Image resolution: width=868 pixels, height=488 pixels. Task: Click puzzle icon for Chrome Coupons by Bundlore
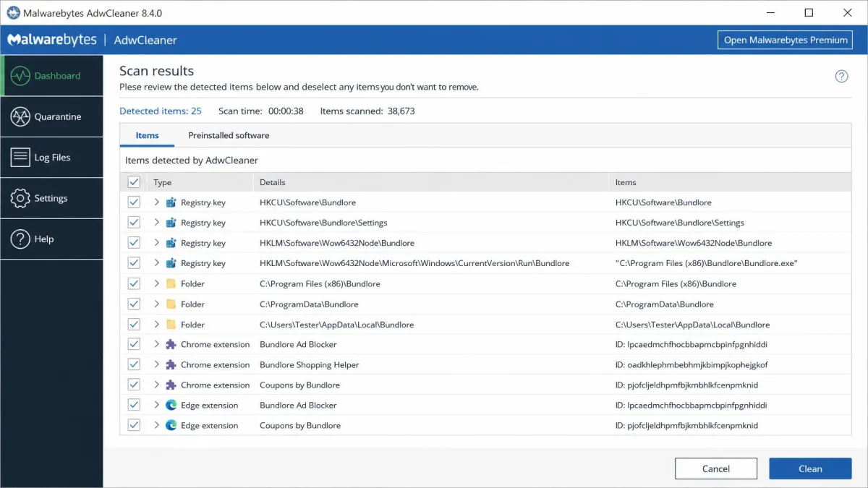171,385
